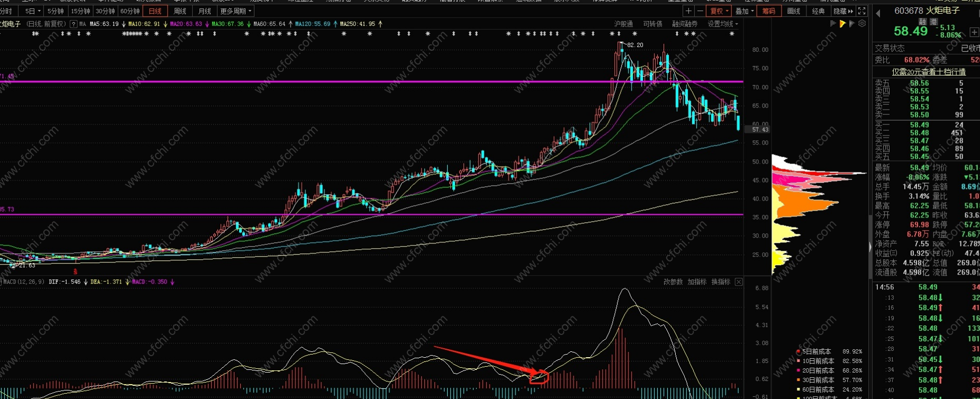The height and width of the screenshot is (399, 980).
Task: Toggle 融资融券 overlay
Action: (x=685, y=24)
